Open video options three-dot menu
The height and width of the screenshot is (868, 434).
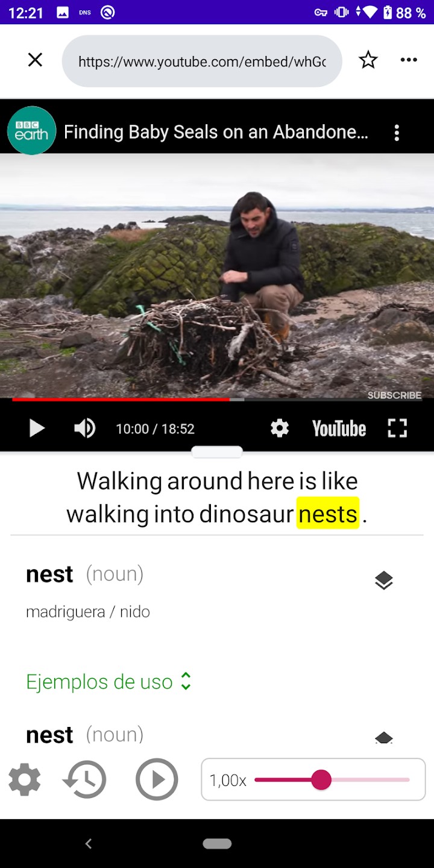tap(397, 133)
